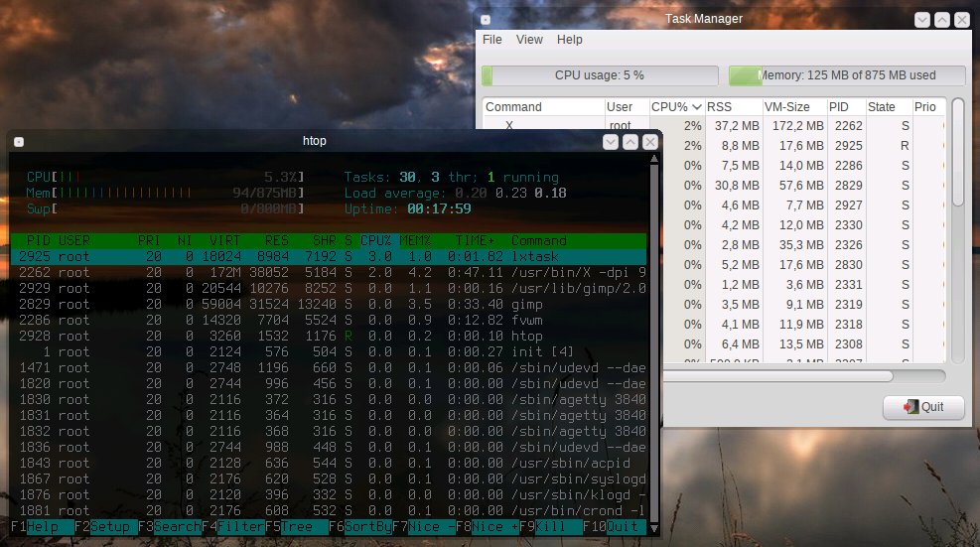
Task: Click the PID column header in htop
Action: (x=38, y=240)
